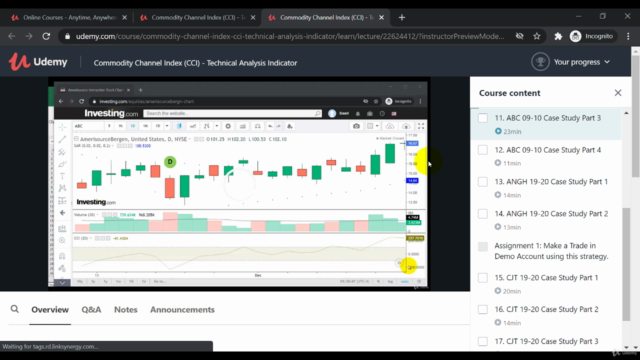Screen dimensions: 640x360
Task: Open the Chrome three-dot menu
Action: click(x=628, y=36)
